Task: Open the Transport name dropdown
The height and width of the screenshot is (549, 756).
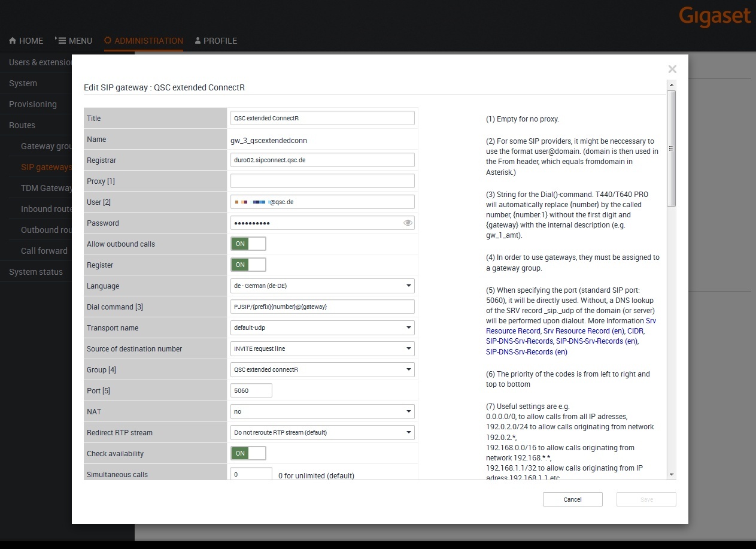Action: [x=323, y=327]
